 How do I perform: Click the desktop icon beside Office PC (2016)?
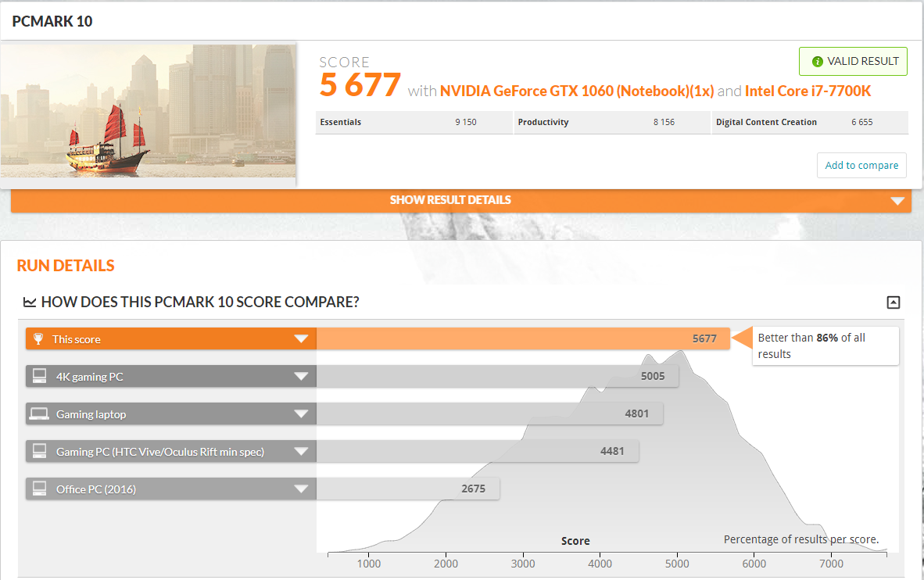pos(40,489)
